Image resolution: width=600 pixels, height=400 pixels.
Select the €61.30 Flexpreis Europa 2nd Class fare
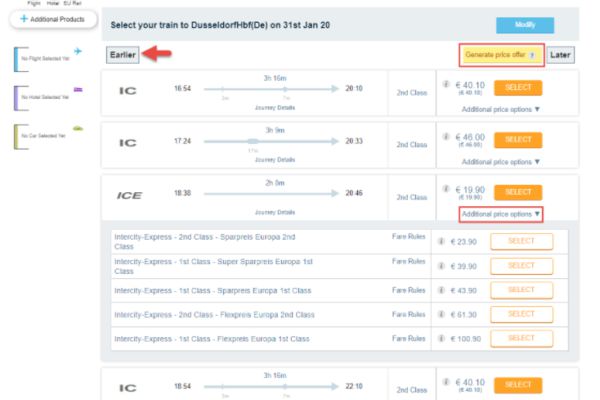pyautogui.click(x=521, y=314)
